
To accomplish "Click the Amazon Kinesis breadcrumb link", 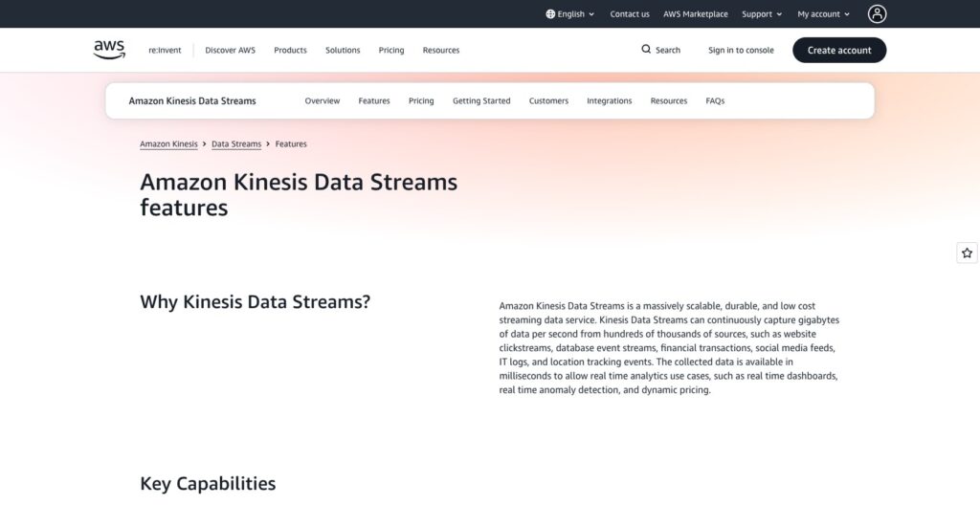I will 168,143.
